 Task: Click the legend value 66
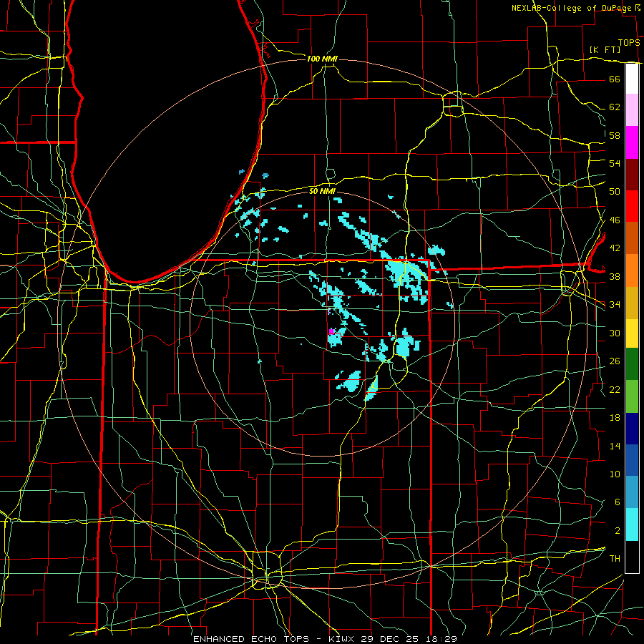(615, 79)
